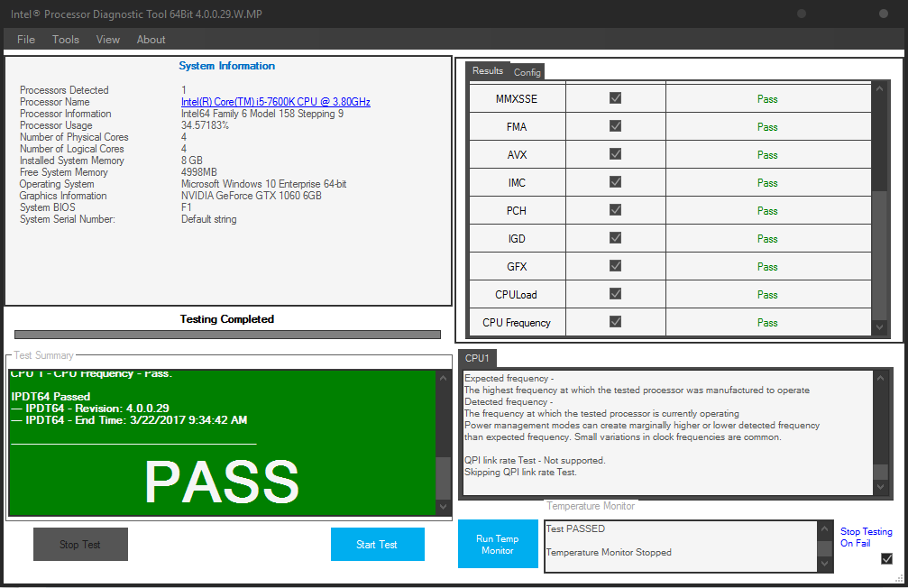Select the MMXSSE test name cell

[x=517, y=98]
